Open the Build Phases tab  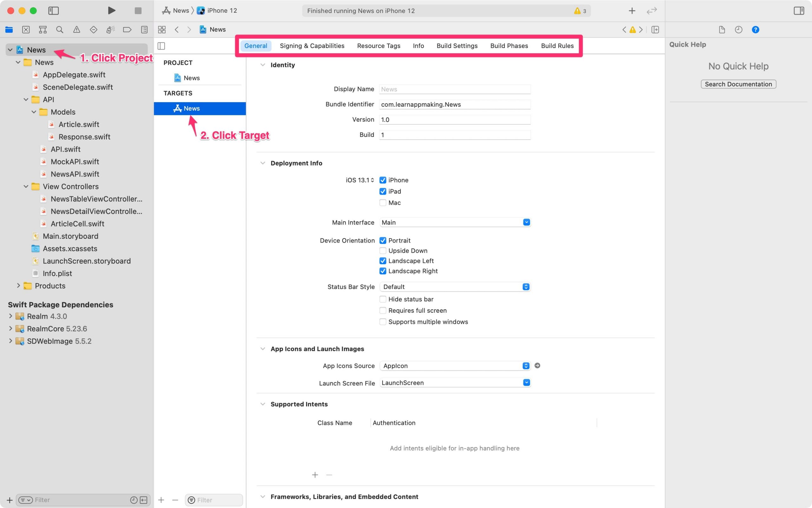tap(509, 46)
